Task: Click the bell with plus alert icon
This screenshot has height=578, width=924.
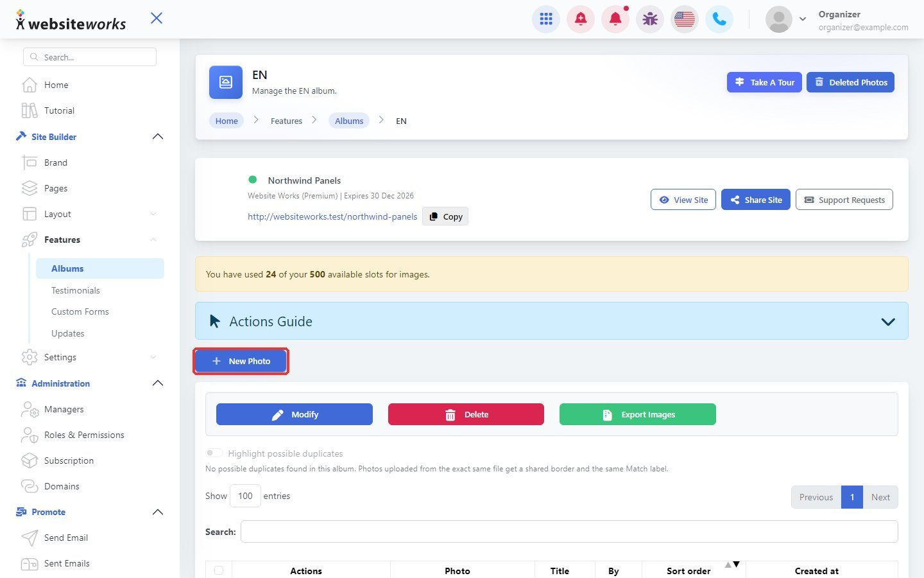Action: [x=581, y=19]
